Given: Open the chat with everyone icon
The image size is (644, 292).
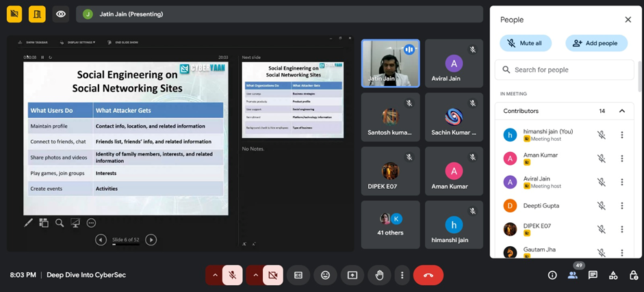Looking at the screenshot, I should 593,275.
